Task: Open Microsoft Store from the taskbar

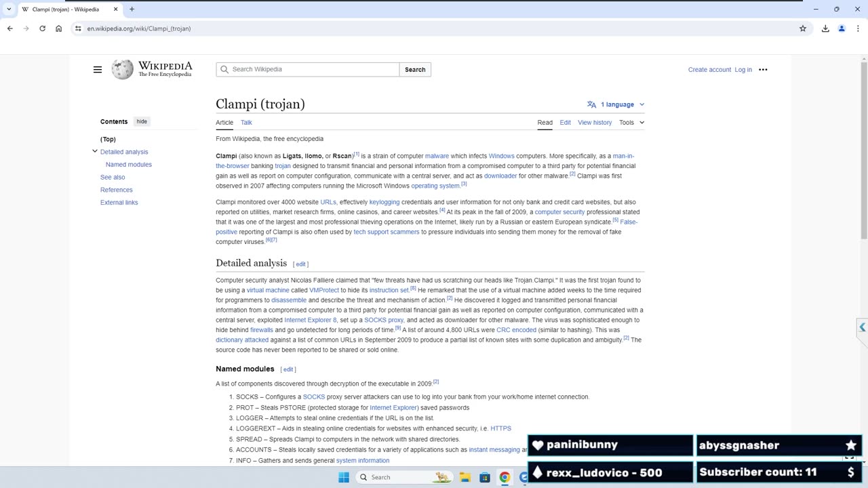Action: [x=485, y=477]
